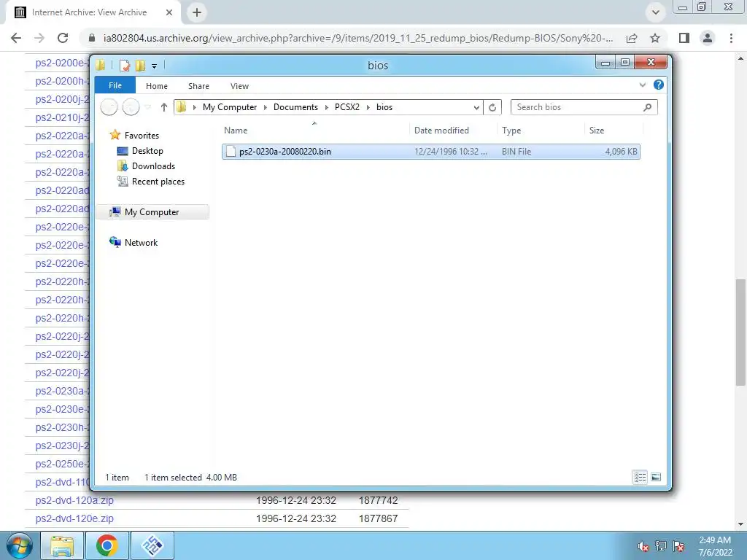Select Favorites in navigation pane

(142, 135)
